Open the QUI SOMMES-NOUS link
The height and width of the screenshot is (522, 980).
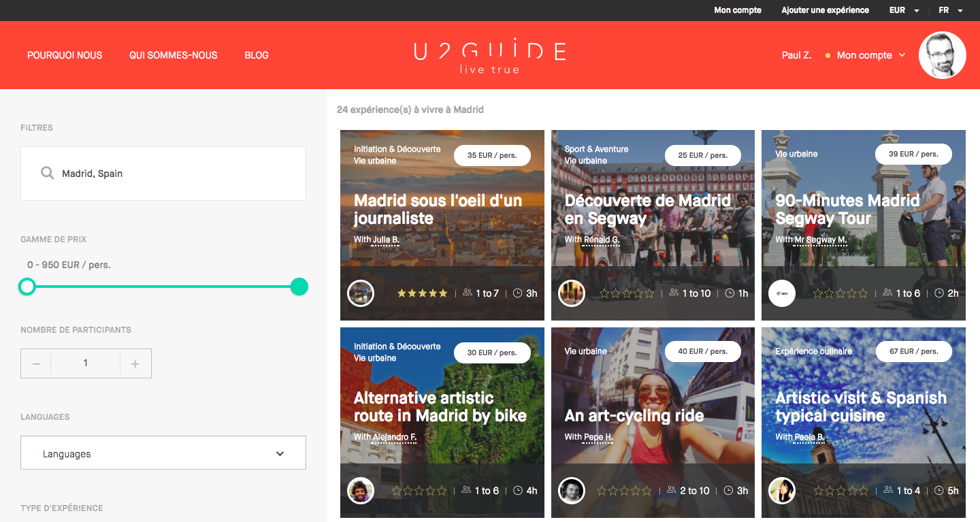[x=174, y=55]
